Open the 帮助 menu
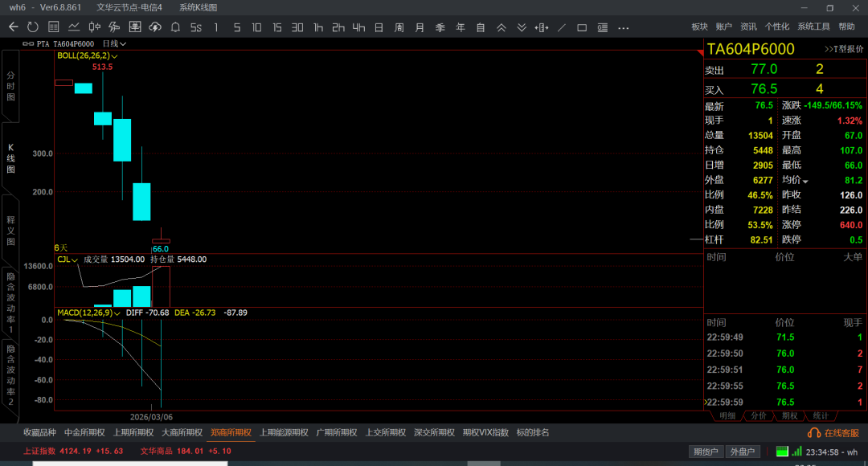868x466 pixels. [x=846, y=27]
